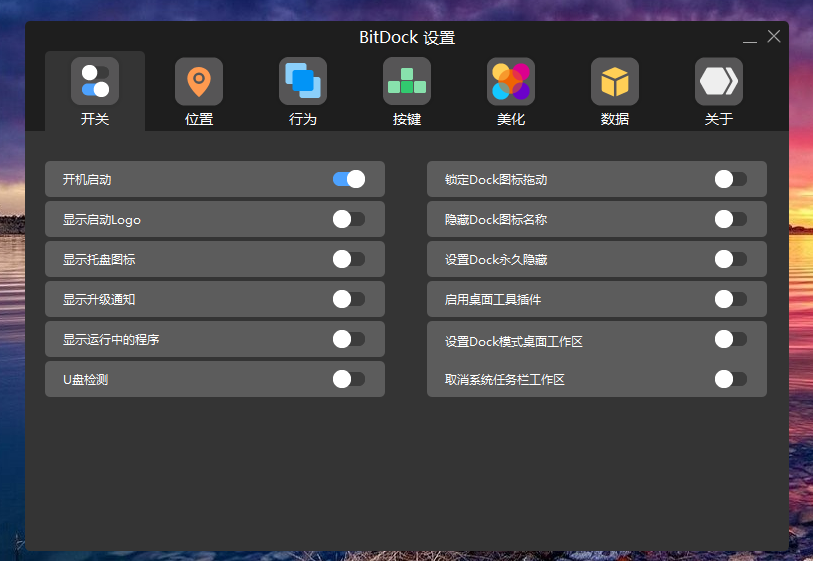Click the 设置Dock模式桌面工作区 label text

[514, 341]
